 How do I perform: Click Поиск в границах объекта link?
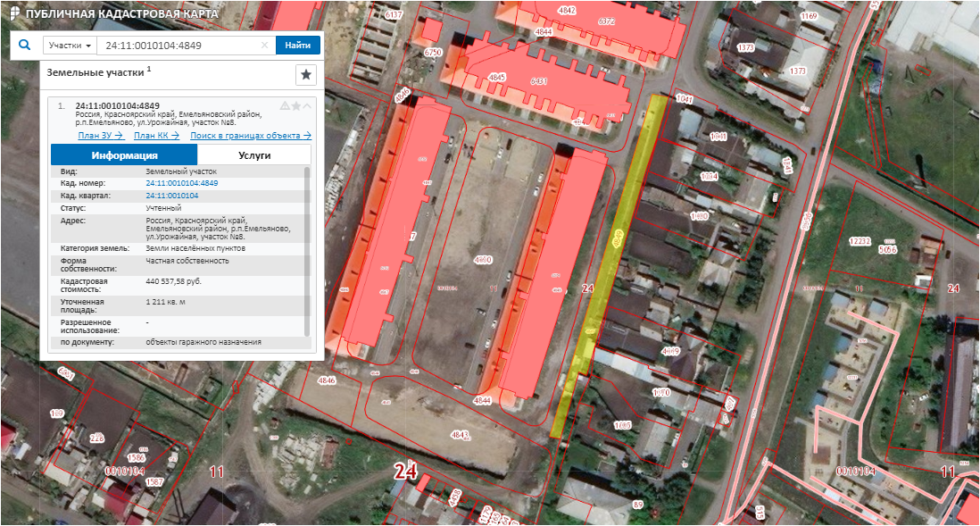(x=251, y=136)
